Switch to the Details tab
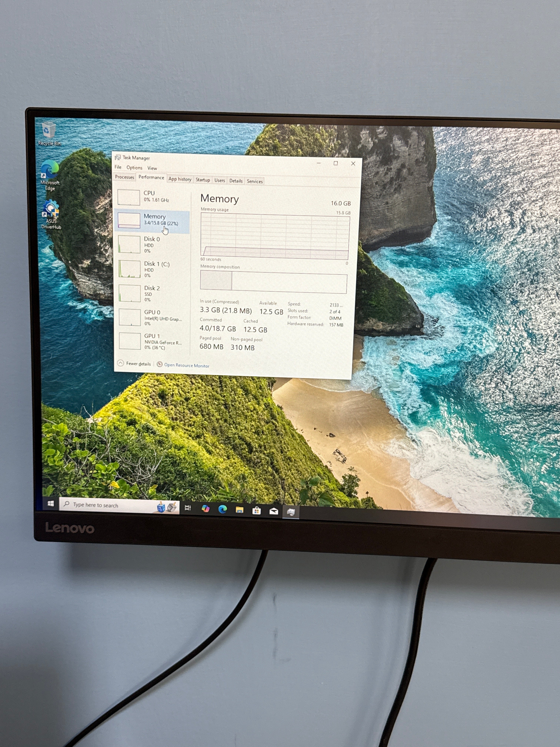Screen dimensions: 560x747 236,181
